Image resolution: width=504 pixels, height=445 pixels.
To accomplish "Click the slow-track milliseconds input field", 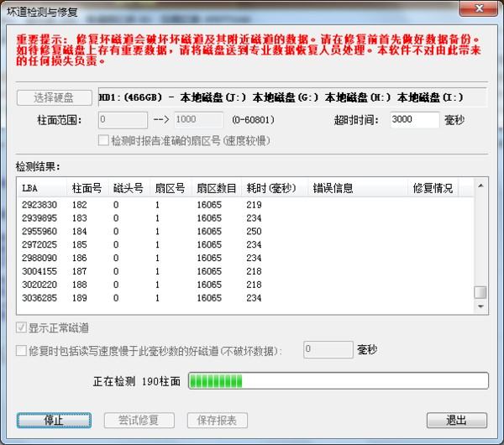I will (x=328, y=349).
